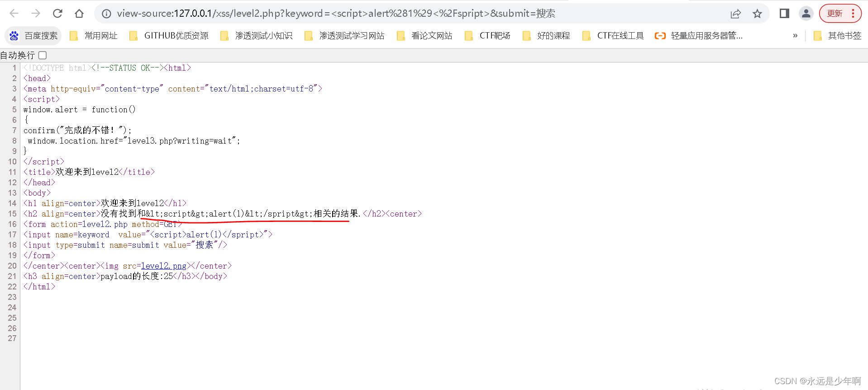
Task: Toggle the 自动换行 line wrap checkbox
Action: [43, 55]
